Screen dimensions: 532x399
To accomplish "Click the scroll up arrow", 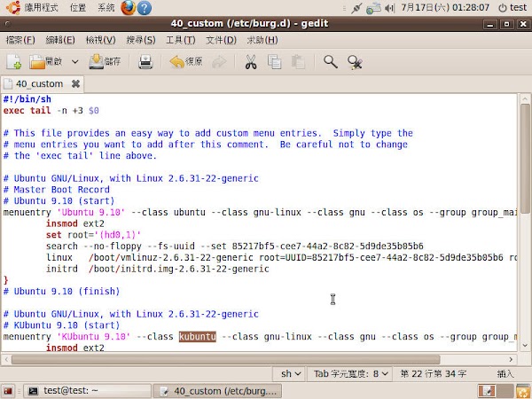I will (525, 98).
